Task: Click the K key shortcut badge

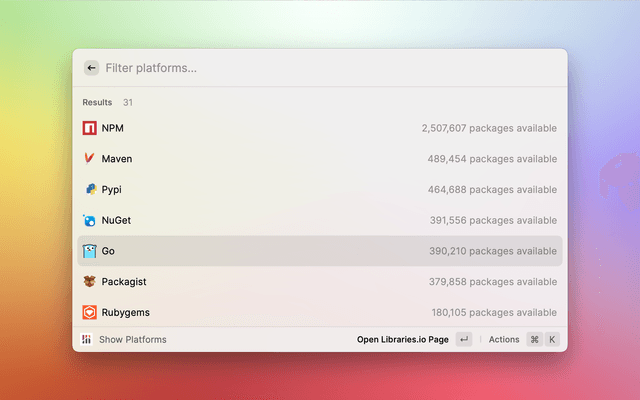Action: pyautogui.click(x=552, y=339)
